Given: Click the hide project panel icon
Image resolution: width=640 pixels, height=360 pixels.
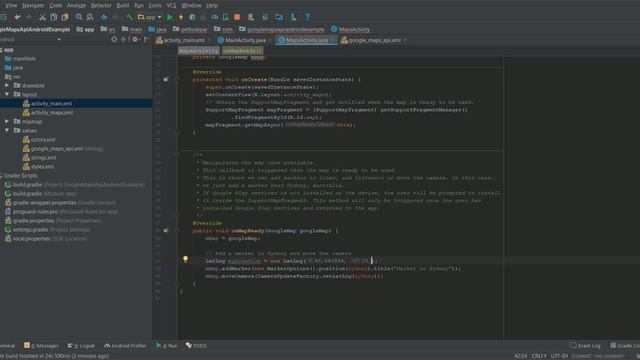Looking at the screenshot, I should point(146,39).
